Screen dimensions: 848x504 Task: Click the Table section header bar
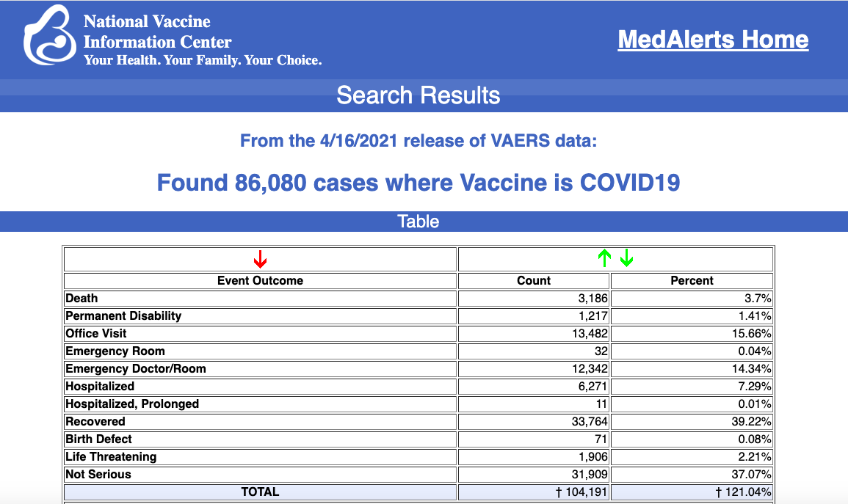[x=418, y=222]
